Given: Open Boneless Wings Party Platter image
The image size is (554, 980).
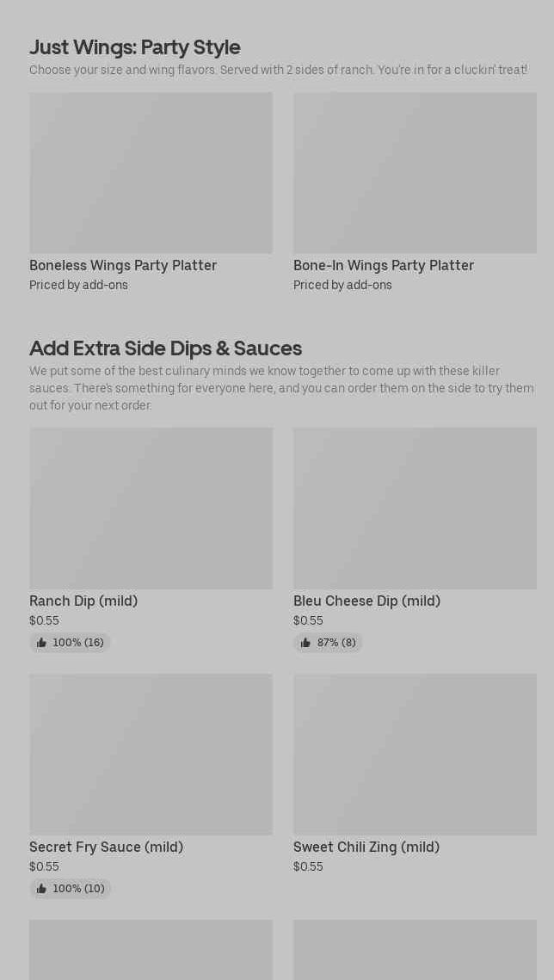Looking at the screenshot, I should point(151,173).
